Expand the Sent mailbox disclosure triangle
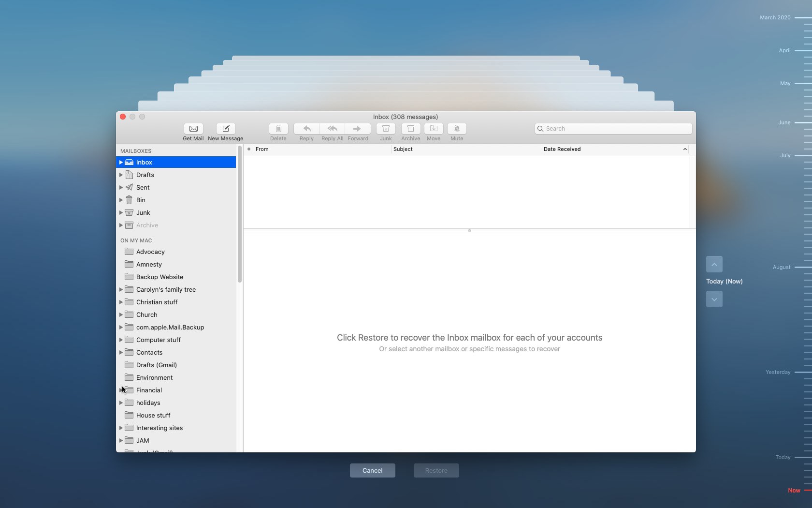This screenshot has width=812, height=508. (121, 187)
